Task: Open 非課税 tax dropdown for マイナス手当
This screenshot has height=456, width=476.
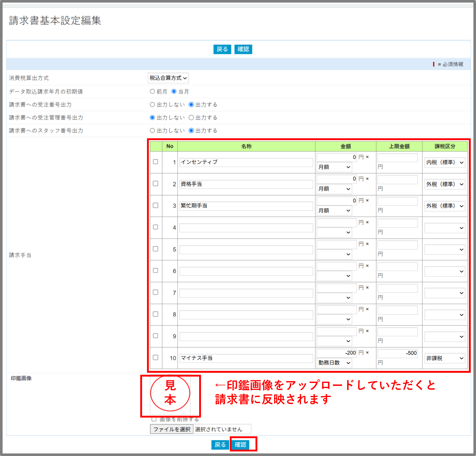Action: [445, 358]
